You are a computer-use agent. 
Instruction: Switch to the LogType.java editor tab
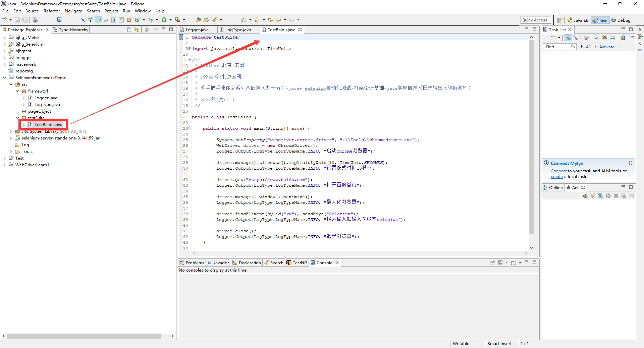[237, 30]
